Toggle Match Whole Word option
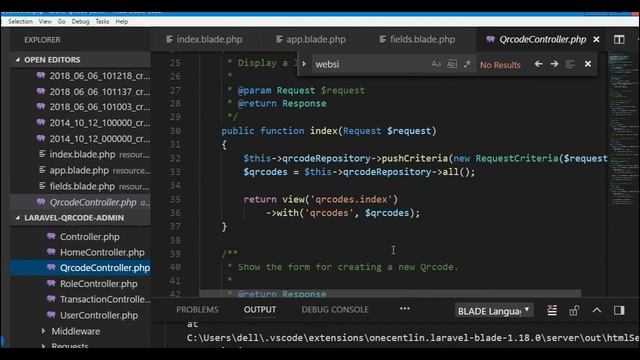 point(452,64)
